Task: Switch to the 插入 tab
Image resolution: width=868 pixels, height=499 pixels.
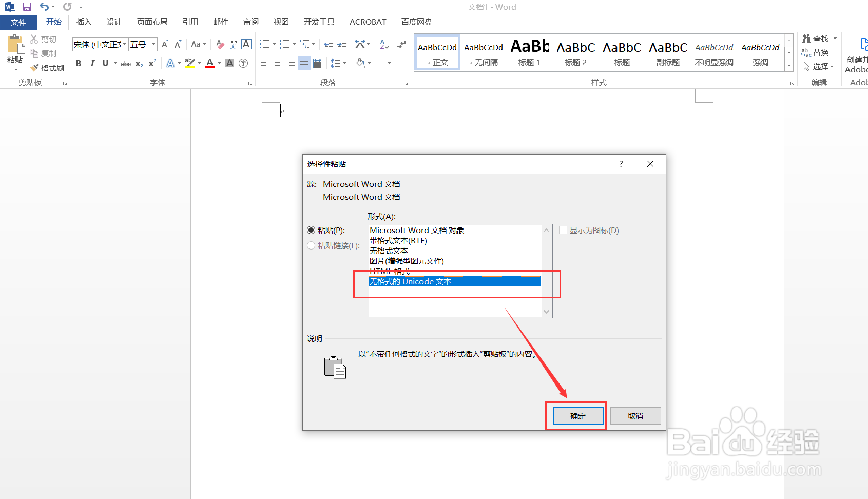Action: (x=84, y=22)
